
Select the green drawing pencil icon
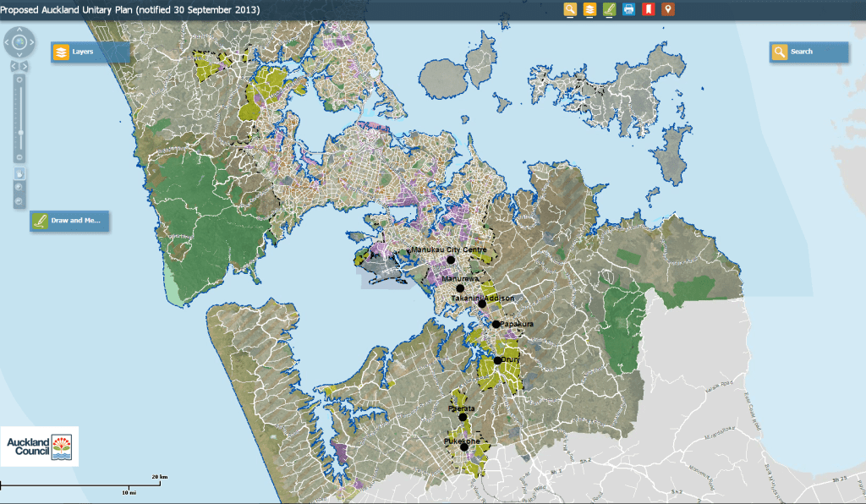[609, 9]
